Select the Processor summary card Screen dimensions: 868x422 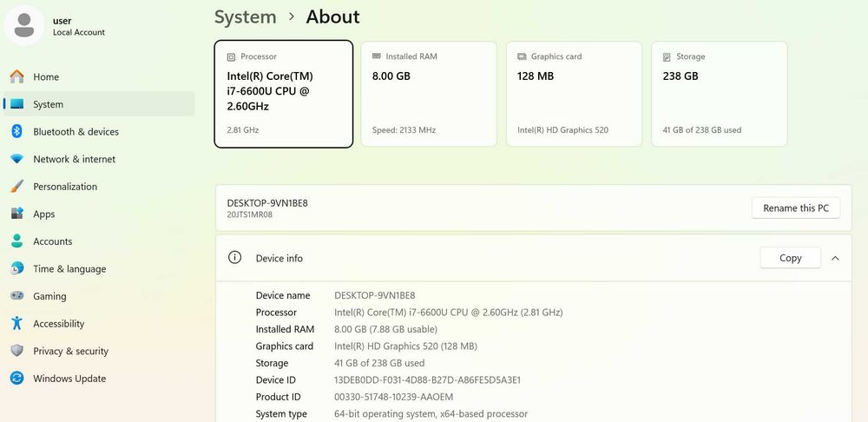pyautogui.click(x=284, y=94)
